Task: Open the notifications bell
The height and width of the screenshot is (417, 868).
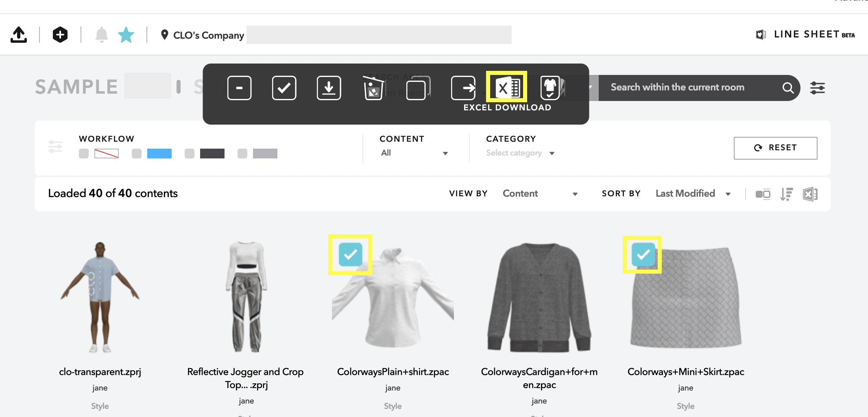Action: pyautogui.click(x=102, y=35)
